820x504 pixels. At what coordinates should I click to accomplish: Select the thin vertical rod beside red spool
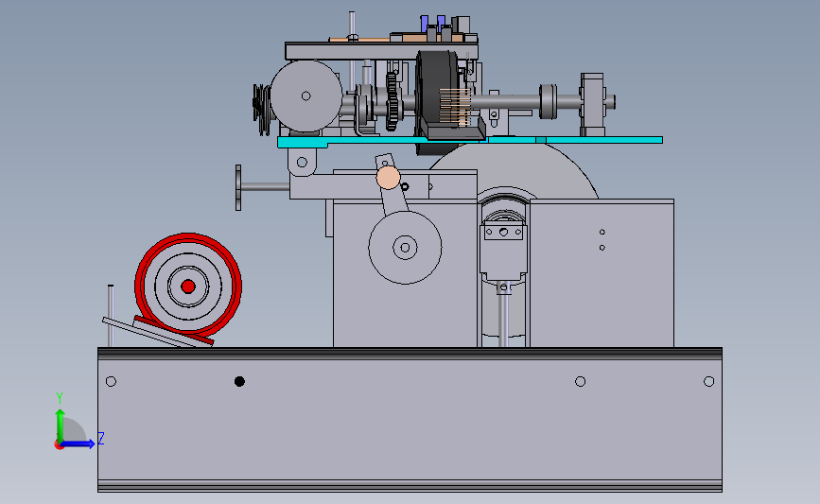[x=111, y=316]
